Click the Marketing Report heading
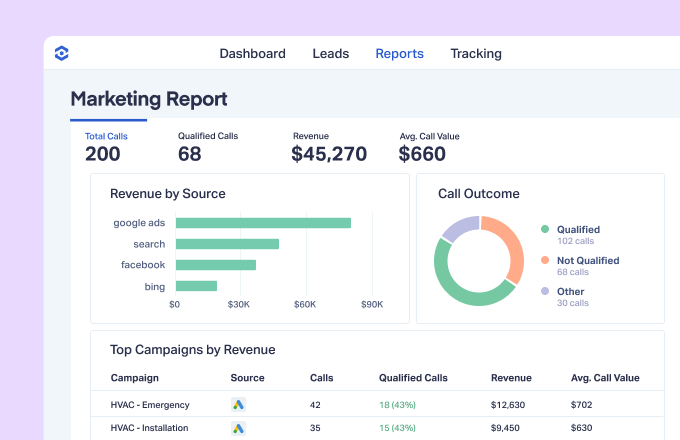This screenshot has height=440, width=680. click(x=149, y=99)
